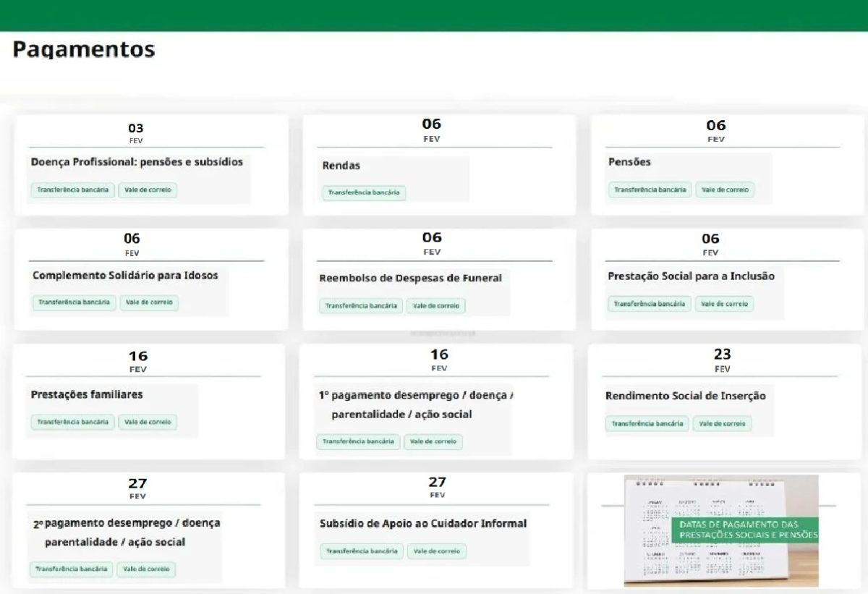Image resolution: width=868 pixels, height=594 pixels.
Task: Open the 'Doença Profissional: pensões e subsídios' card title
Action: [137, 162]
